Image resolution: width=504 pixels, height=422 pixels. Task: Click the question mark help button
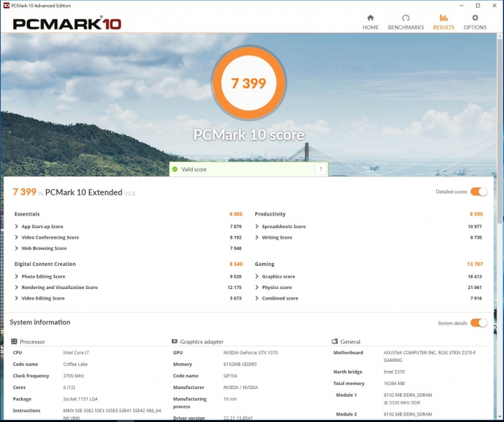(x=320, y=169)
